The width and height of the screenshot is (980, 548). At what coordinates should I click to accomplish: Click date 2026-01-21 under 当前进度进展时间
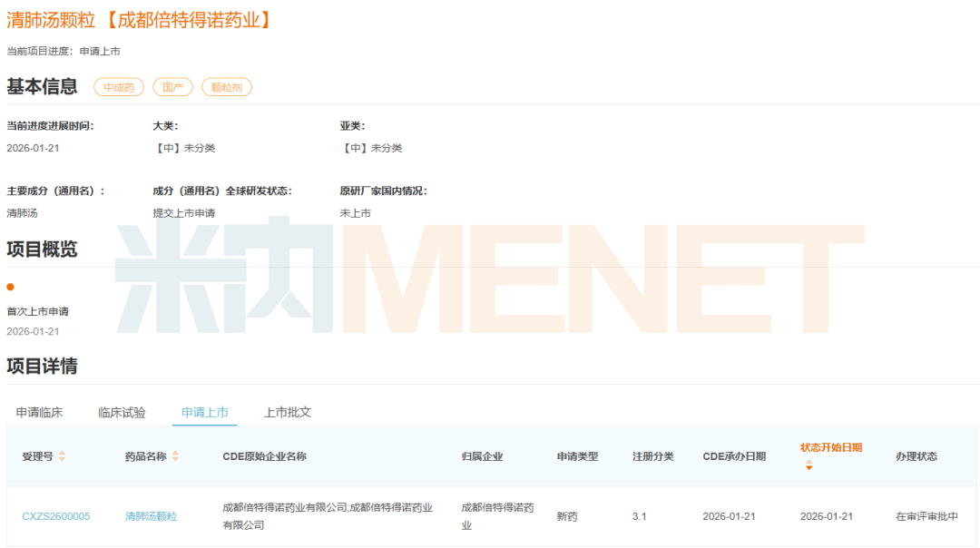(33, 148)
